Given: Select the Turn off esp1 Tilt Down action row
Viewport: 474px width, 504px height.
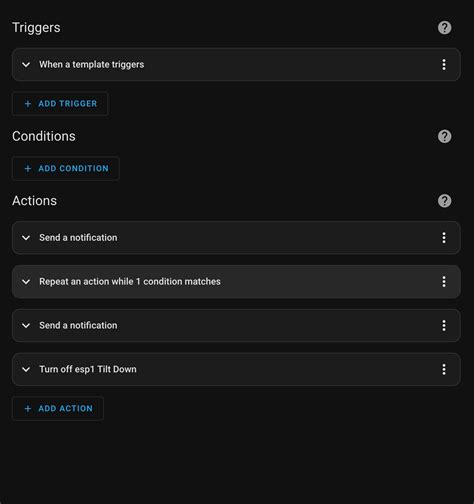Looking at the screenshot, I should 236,369.
